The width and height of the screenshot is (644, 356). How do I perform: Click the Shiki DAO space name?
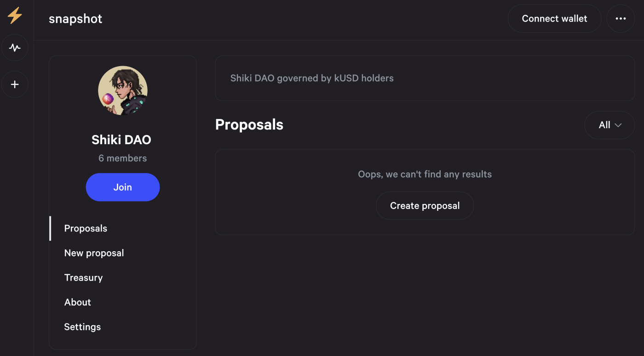coord(121,140)
